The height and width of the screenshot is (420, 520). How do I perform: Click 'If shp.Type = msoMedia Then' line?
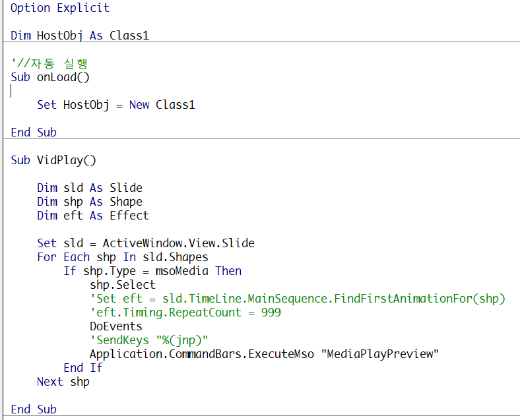pyautogui.click(x=152, y=271)
